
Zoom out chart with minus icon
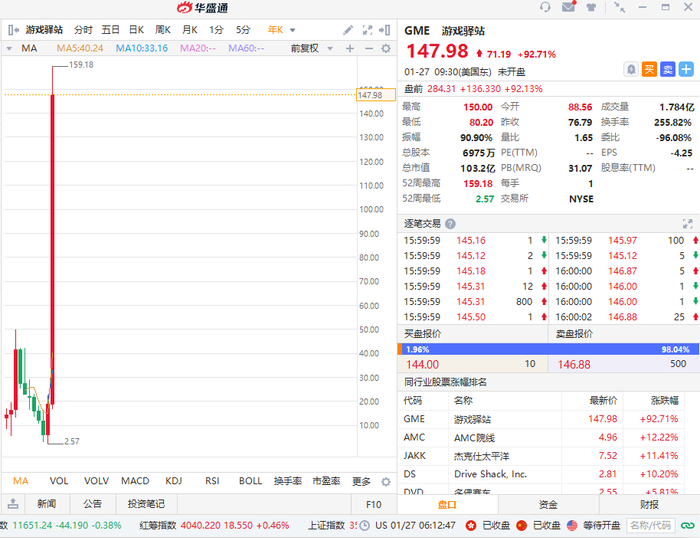[369, 48]
